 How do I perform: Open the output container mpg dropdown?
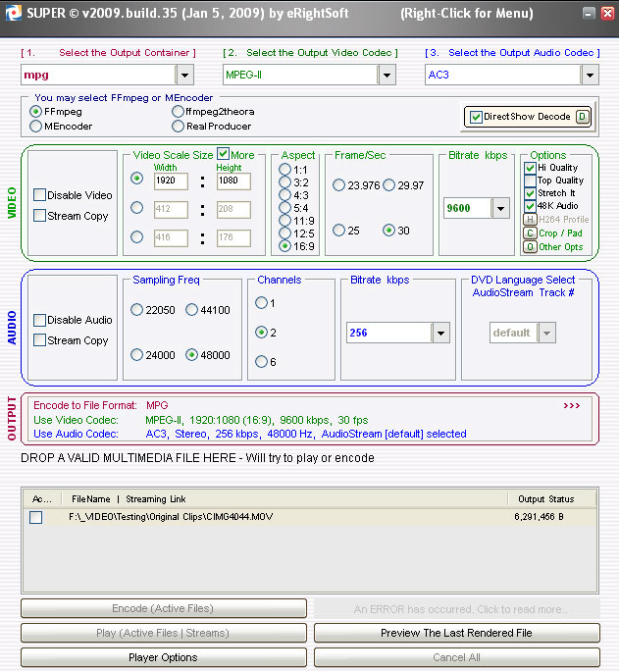click(184, 75)
